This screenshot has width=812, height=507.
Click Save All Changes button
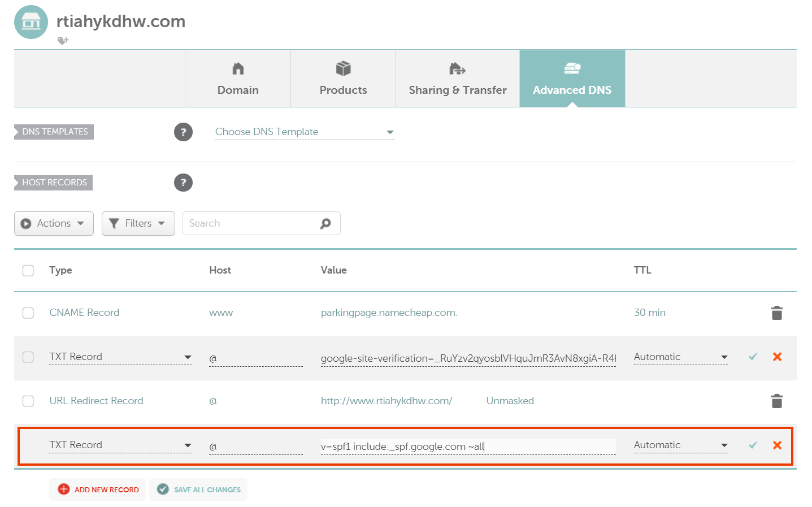point(199,489)
